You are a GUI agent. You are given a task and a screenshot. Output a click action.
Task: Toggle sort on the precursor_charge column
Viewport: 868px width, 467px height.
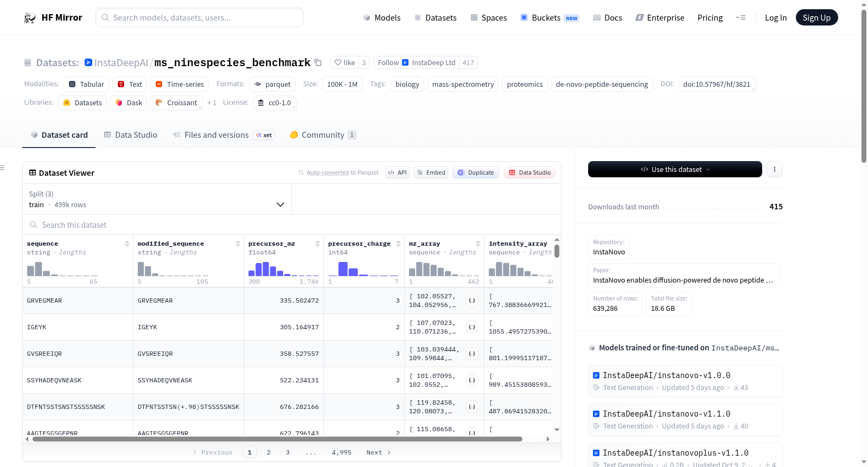click(x=398, y=244)
